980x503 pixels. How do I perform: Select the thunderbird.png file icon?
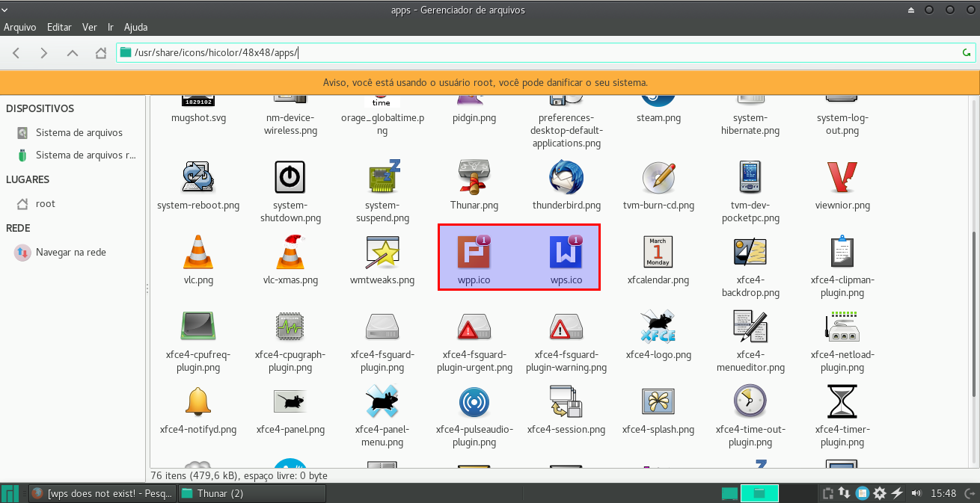[x=566, y=177]
